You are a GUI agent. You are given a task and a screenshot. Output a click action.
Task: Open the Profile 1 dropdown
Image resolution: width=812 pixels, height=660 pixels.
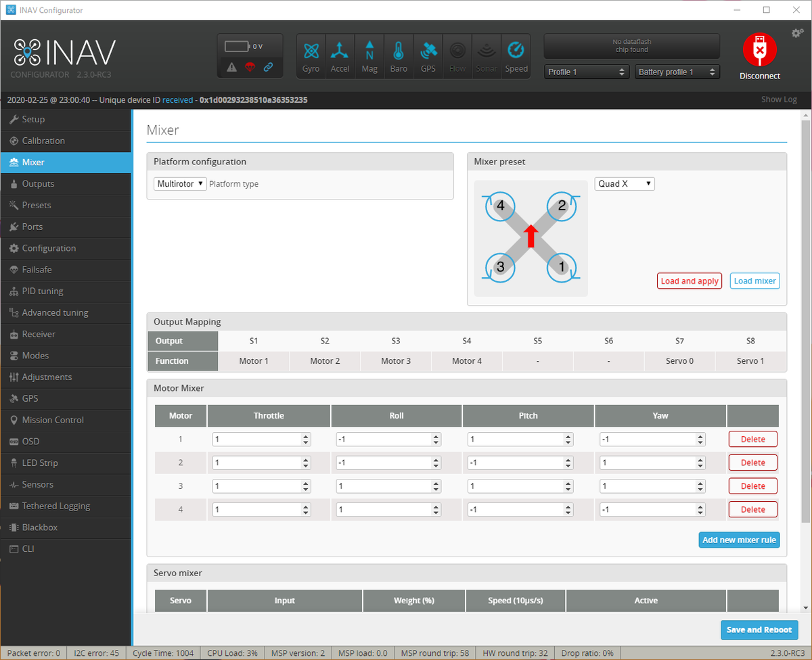pyautogui.click(x=587, y=72)
